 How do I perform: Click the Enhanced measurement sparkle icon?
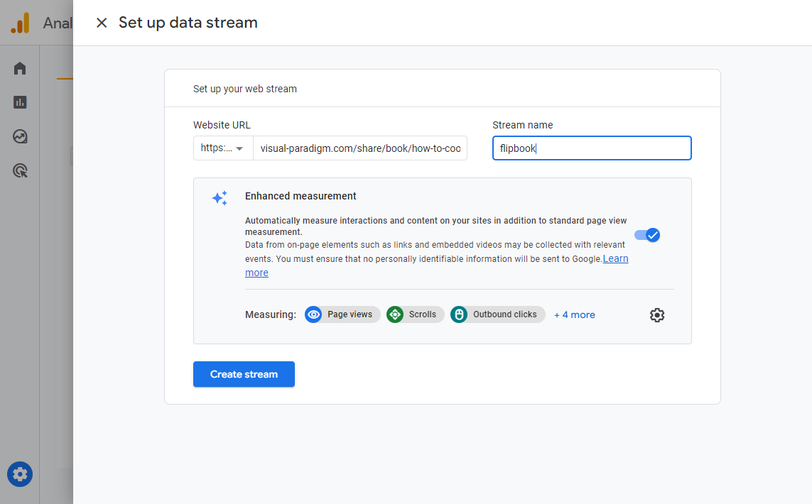(220, 198)
